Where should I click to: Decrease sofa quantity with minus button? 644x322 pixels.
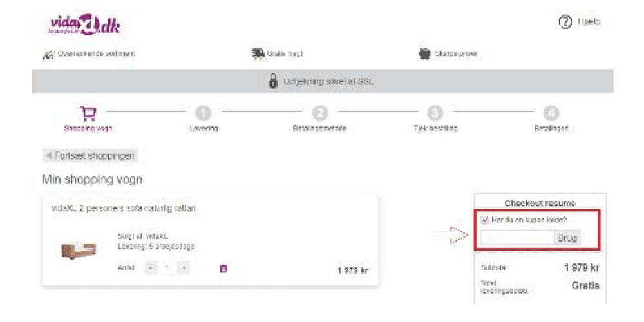[151, 268]
